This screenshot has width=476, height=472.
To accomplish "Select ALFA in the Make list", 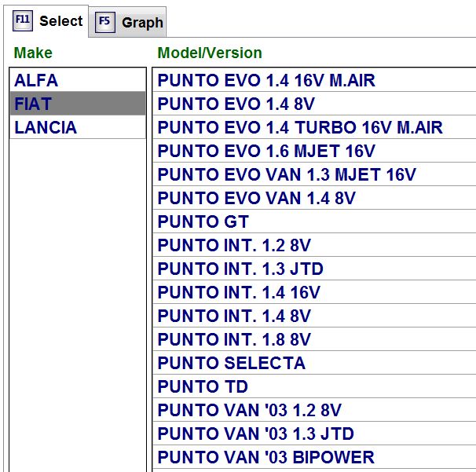I will coord(78,80).
